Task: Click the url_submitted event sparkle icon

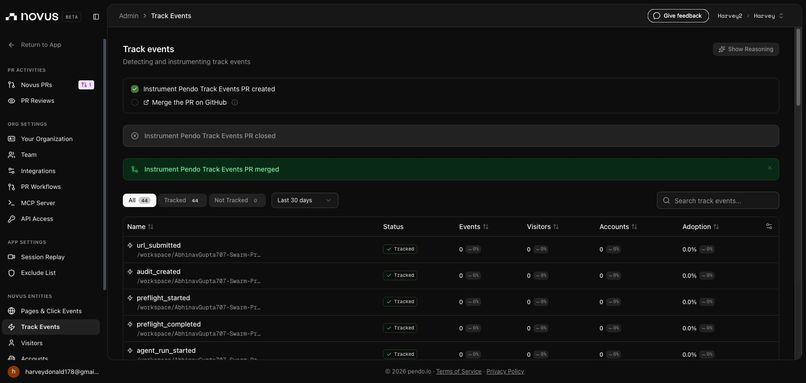Action: (130, 245)
